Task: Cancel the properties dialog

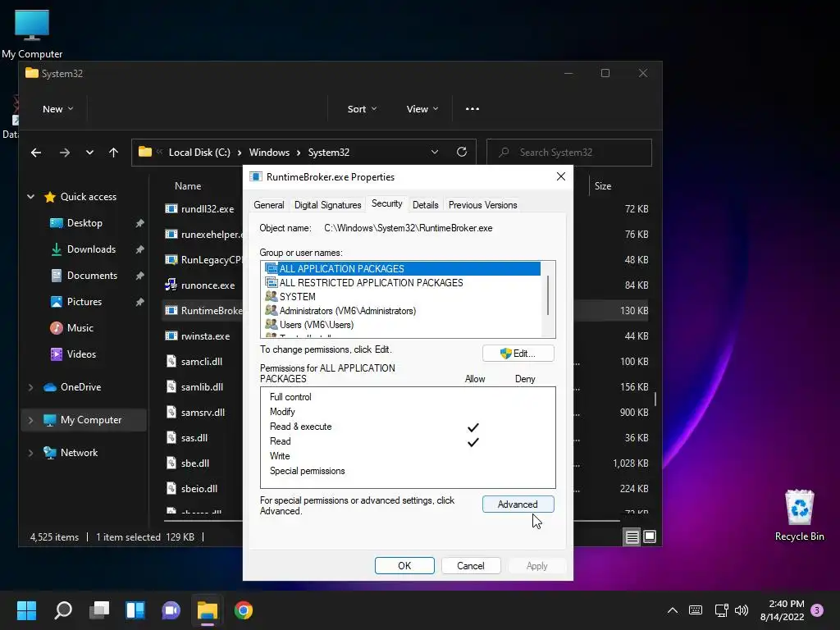Action: coord(470,566)
